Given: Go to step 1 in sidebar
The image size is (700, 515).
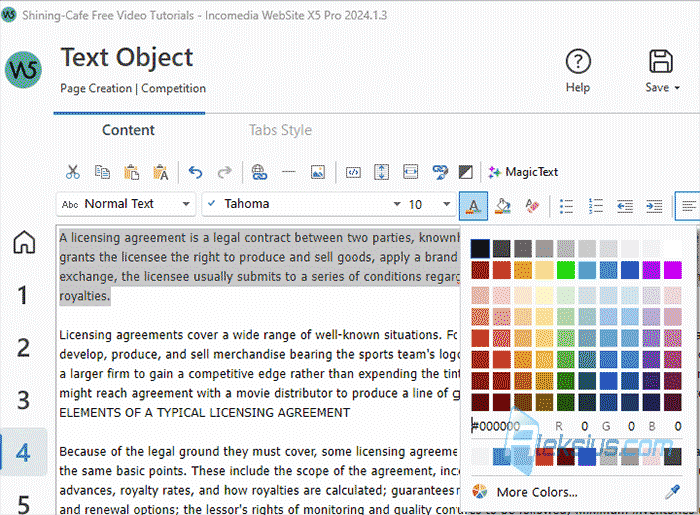Looking at the screenshot, I should point(22,295).
